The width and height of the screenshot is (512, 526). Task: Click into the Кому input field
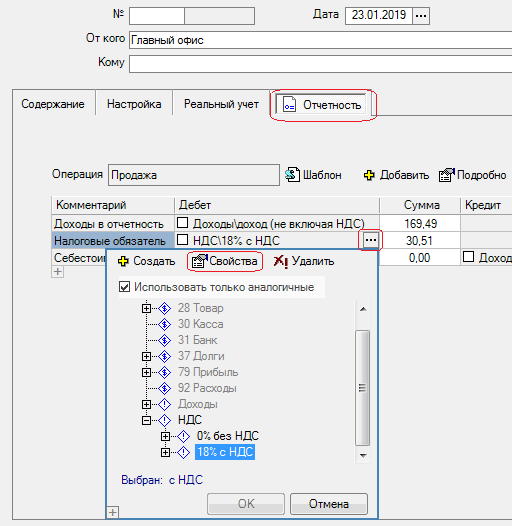pos(320,64)
